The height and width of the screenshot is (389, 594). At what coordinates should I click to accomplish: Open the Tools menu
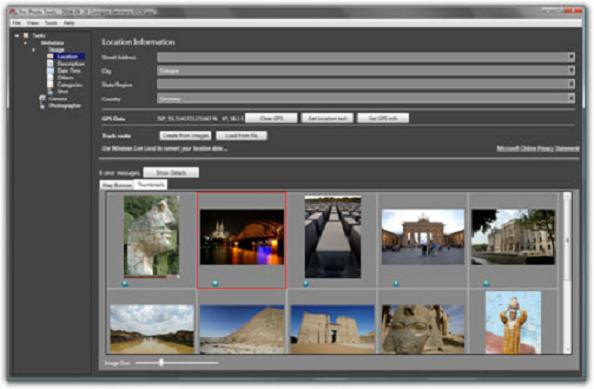click(x=51, y=23)
